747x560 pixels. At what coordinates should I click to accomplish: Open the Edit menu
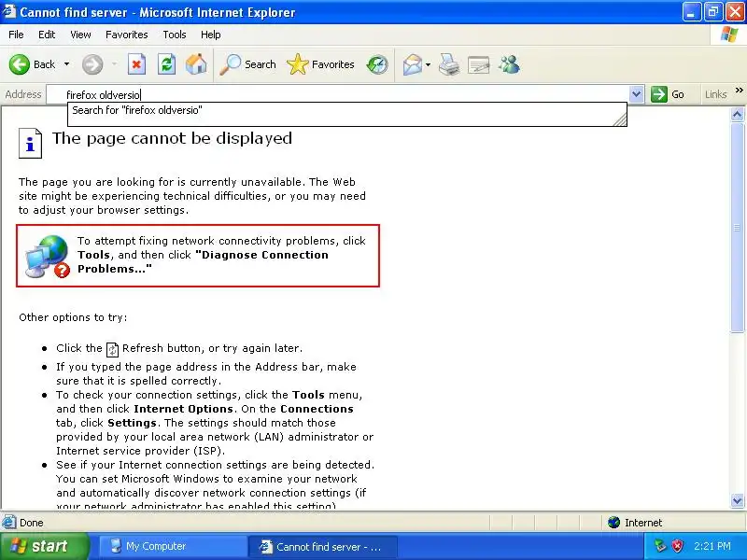pyautogui.click(x=47, y=35)
